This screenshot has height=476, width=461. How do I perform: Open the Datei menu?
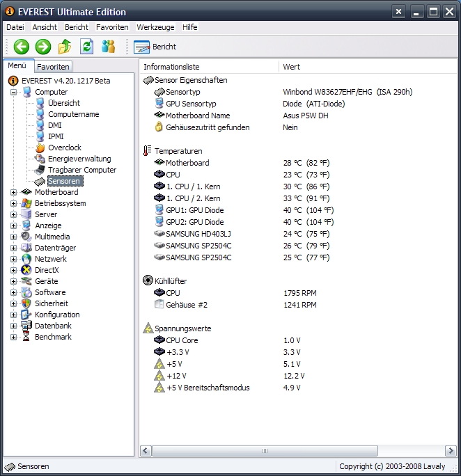15,27
